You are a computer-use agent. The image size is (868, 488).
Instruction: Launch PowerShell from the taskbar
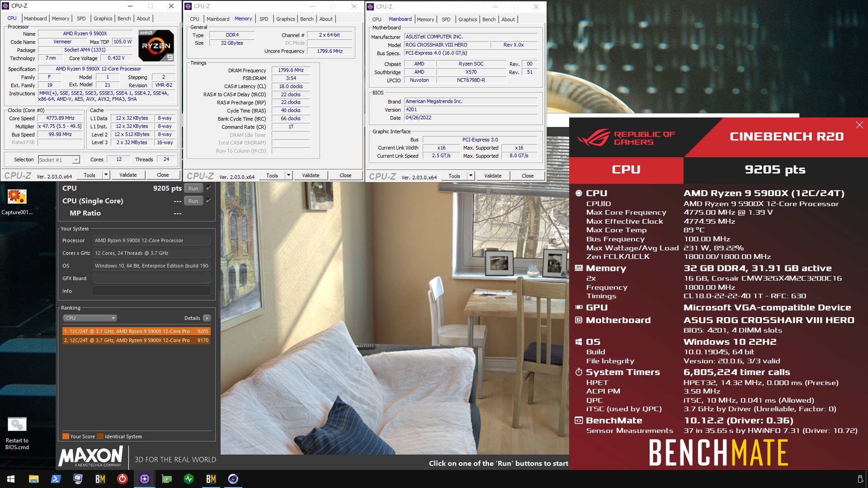coord(56,479)
